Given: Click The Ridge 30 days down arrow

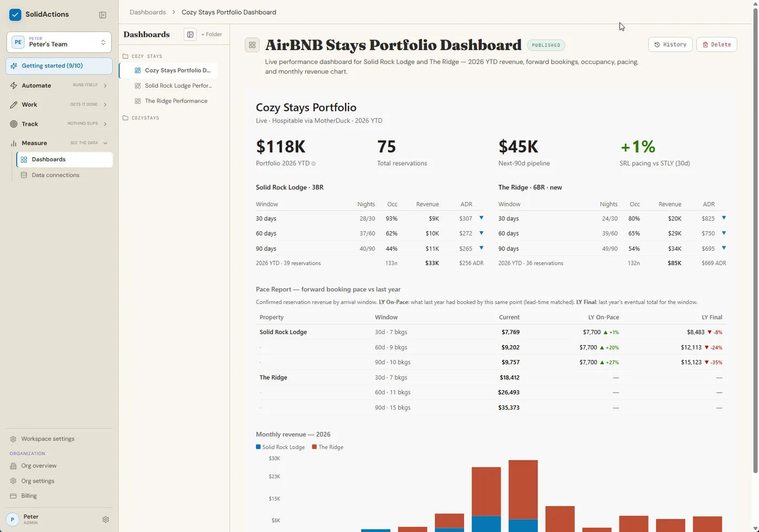Looking at the screenshot, I should 724,218.
